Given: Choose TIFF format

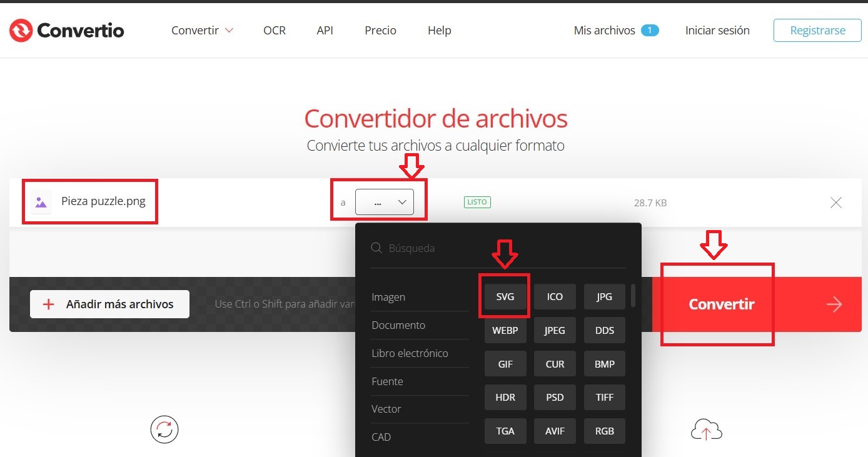Looking at the screenshot, I should [604, 398].
